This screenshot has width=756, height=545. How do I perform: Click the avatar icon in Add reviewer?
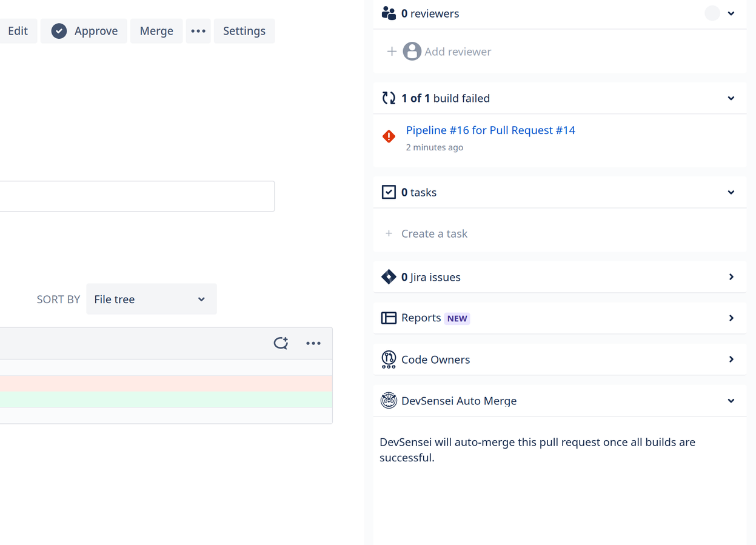click(412, 52)
